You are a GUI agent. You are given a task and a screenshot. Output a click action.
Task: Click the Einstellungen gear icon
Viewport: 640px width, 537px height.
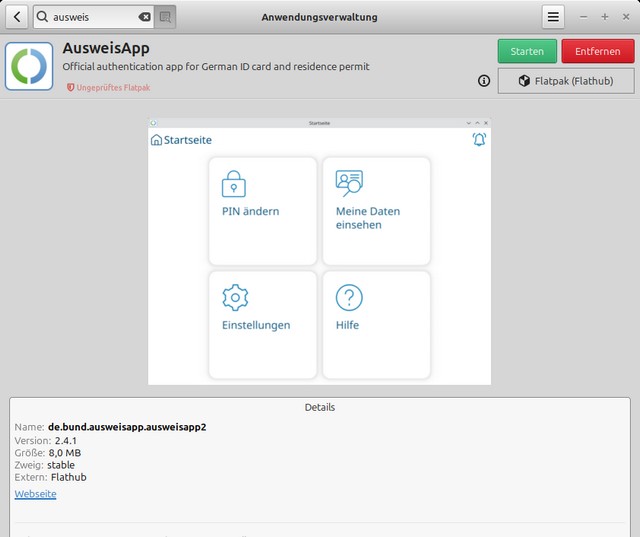235,297
